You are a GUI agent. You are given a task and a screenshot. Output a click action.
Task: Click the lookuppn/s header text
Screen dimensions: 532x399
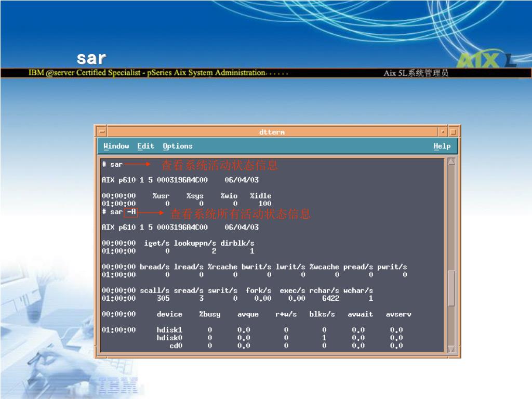pyautogui.click(x=195, y=243)
